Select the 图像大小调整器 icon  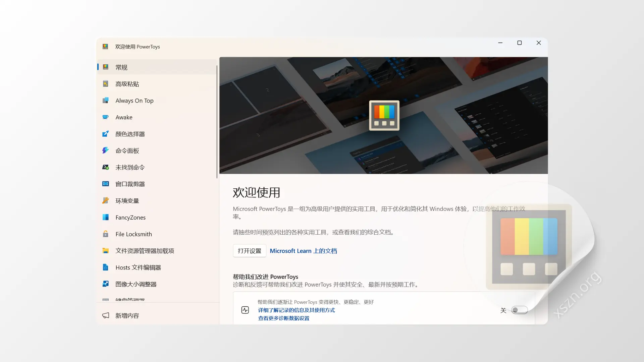point(106,284)
